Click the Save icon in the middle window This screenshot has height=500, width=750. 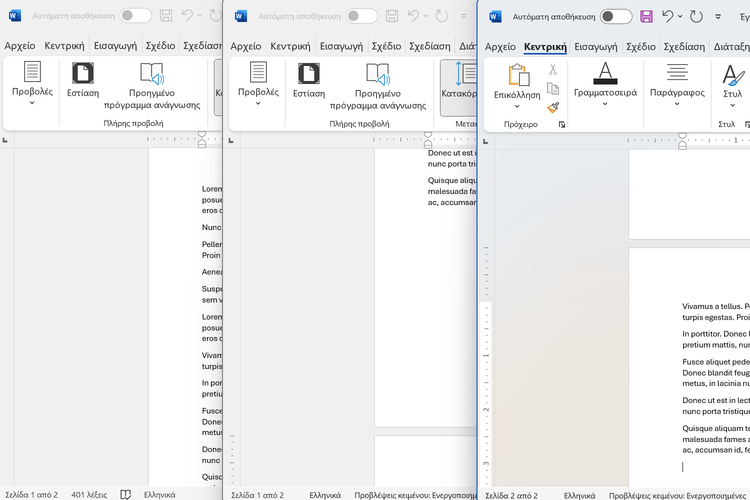coord(392,16)
